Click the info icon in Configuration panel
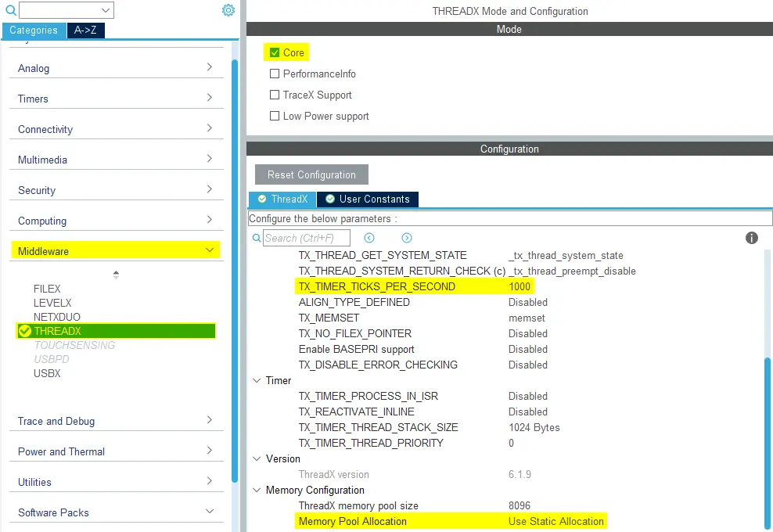Viewport: 773px width, 532px height. [751, 238]
